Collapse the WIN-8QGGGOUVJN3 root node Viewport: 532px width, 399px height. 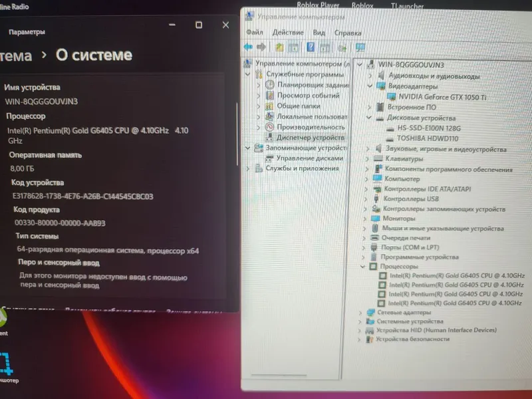coord(360,64)
